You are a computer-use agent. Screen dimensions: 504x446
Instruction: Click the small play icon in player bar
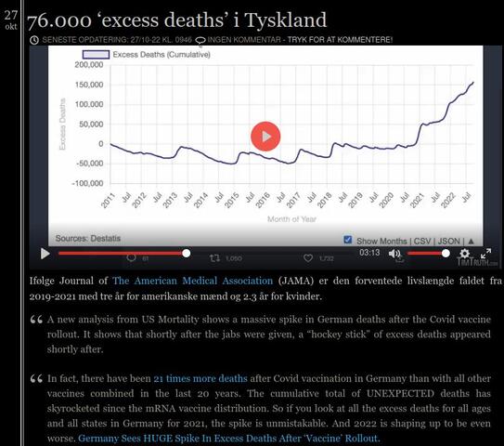45,254
